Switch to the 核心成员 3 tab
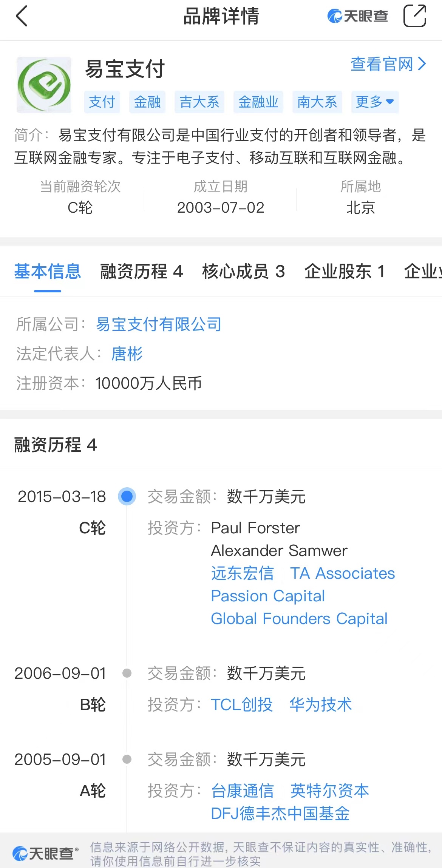Viewport: 442px width, 868px height. coord(244,272)
